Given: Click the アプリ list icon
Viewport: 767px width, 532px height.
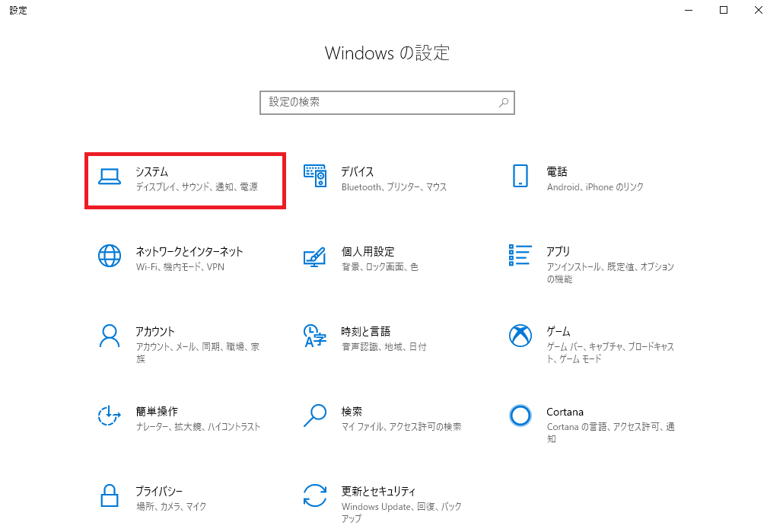Looking at the screenshot, I should 520,255.
